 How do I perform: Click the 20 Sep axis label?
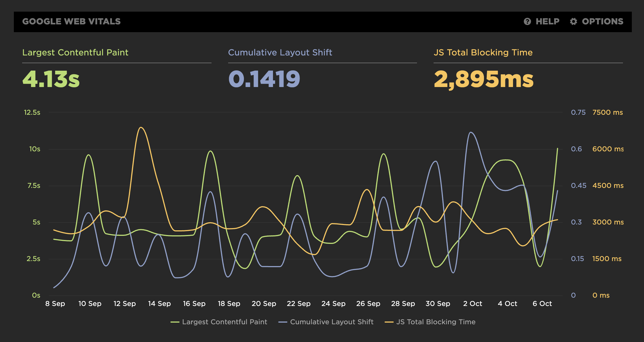tap(264, 304)
